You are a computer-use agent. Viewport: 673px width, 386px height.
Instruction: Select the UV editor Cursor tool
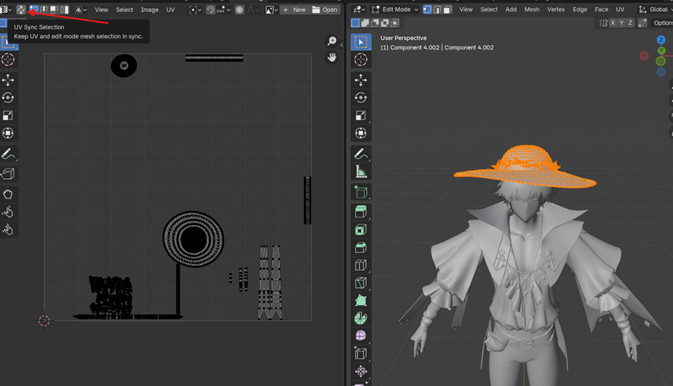(8, 60)
